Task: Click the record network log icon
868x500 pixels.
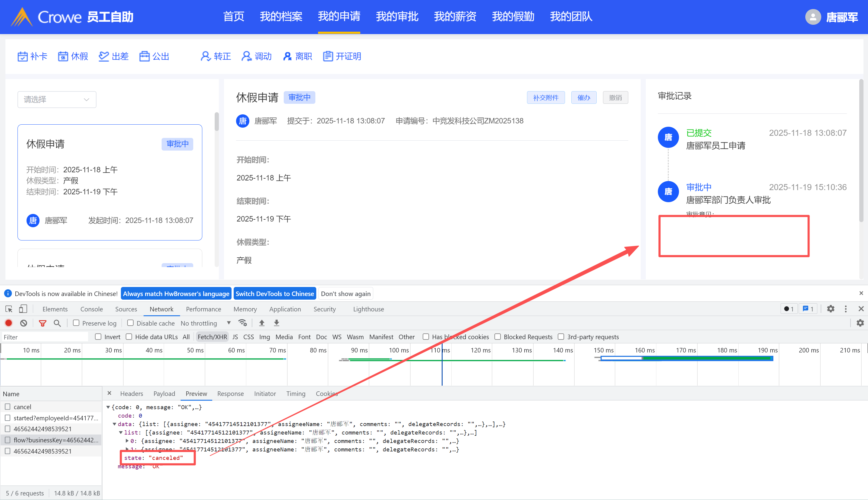Action: tap(8, 323)
